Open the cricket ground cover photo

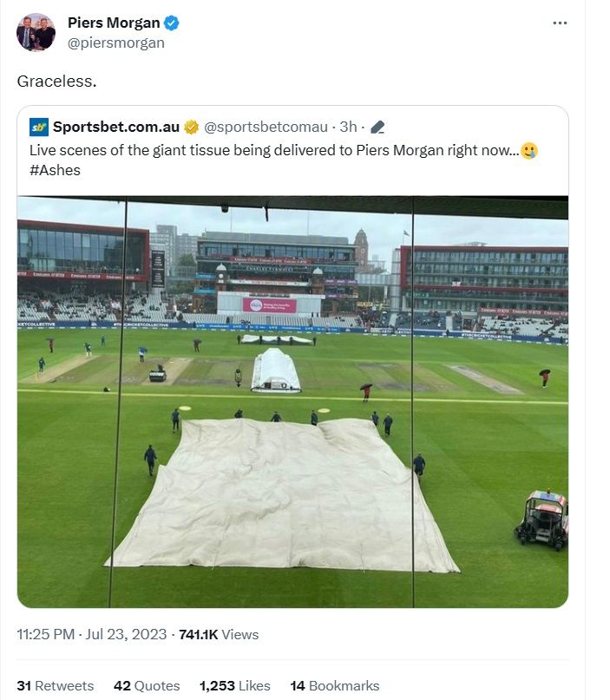[292, 401]
